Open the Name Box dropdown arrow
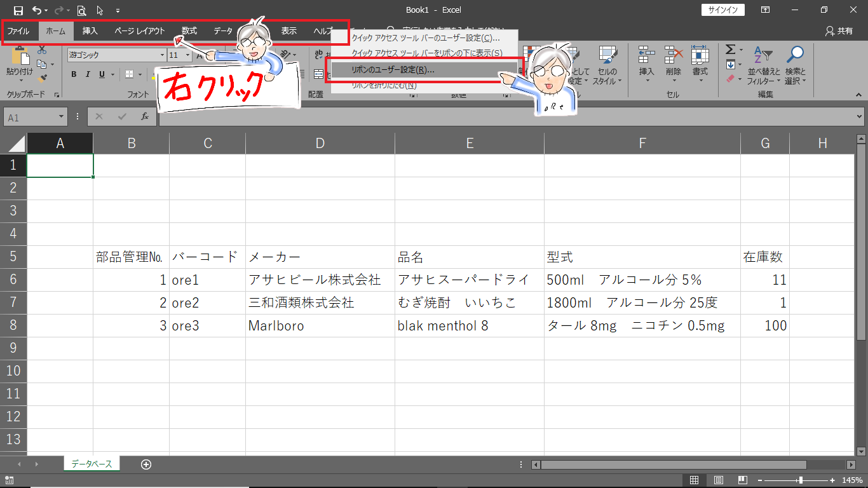The image size is (868, 488). (62, 117)
